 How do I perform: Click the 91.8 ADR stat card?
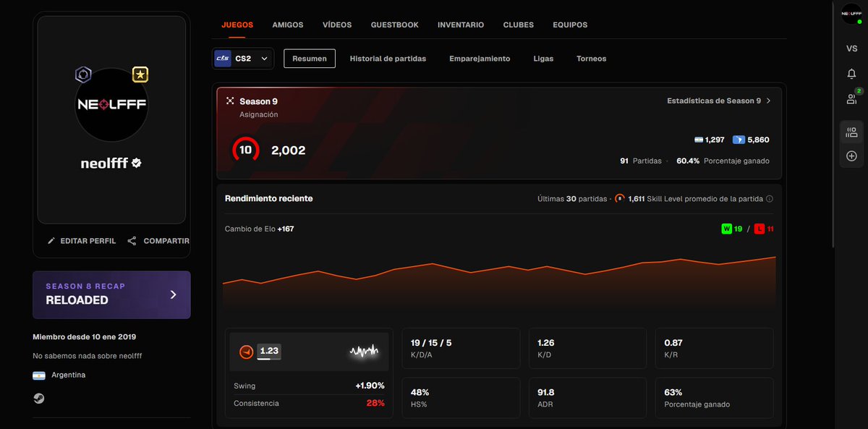click(x=587, y=398)
